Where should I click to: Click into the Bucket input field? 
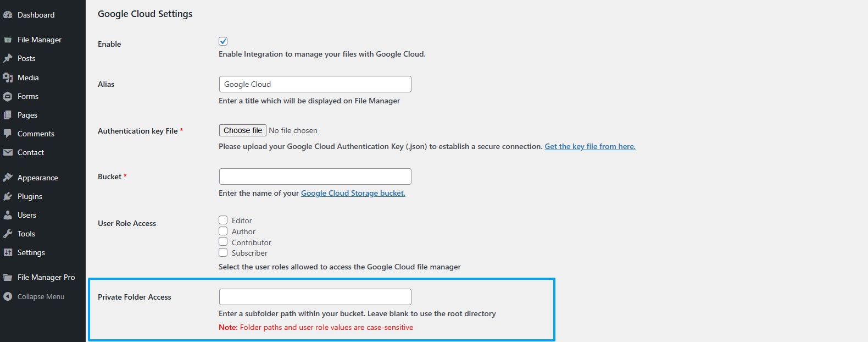315,176
